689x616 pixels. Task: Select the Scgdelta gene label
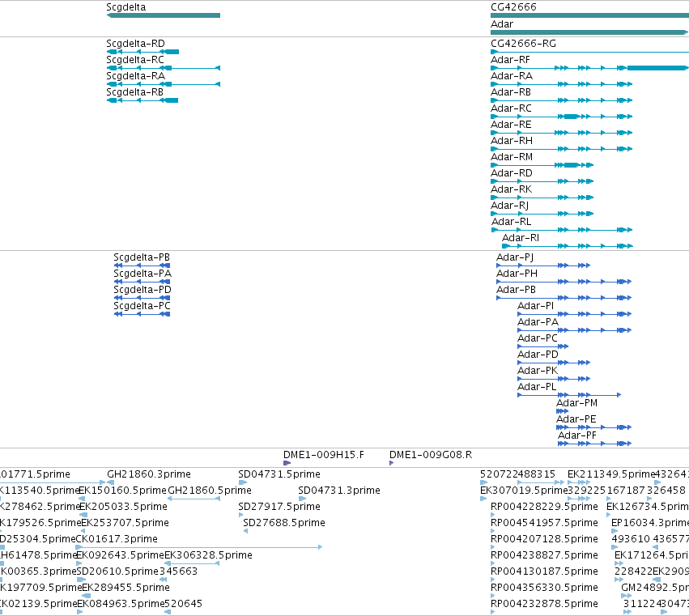[126, 7]
